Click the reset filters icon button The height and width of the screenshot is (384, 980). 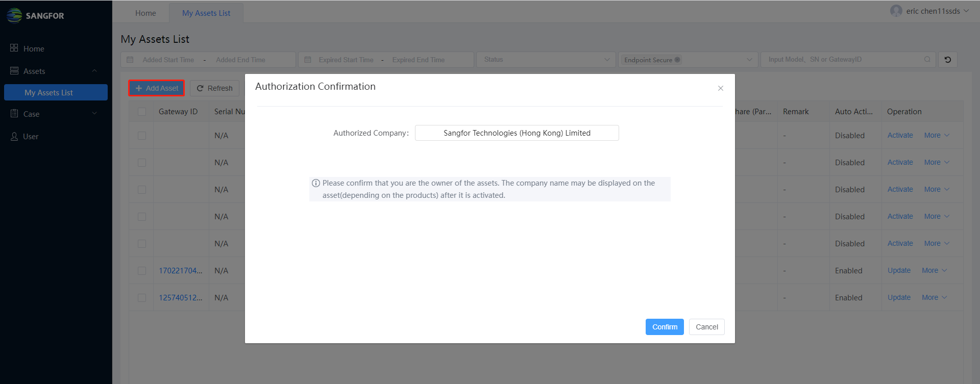947,60
